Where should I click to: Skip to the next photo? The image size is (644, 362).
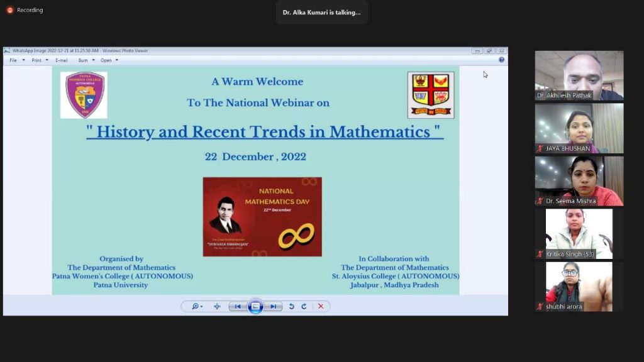273,307
